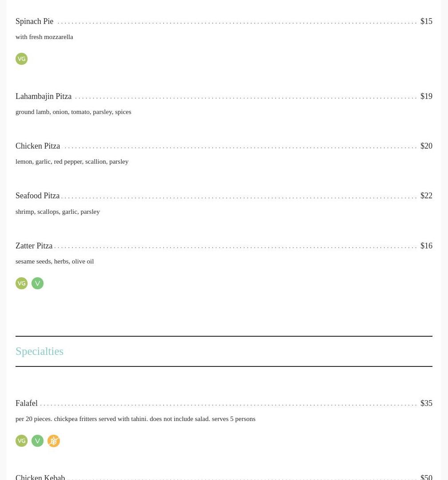This screenshot has height=480, width=448.
Task: Click the $15 price for Spinach Pie
Action: pos(426,21)
